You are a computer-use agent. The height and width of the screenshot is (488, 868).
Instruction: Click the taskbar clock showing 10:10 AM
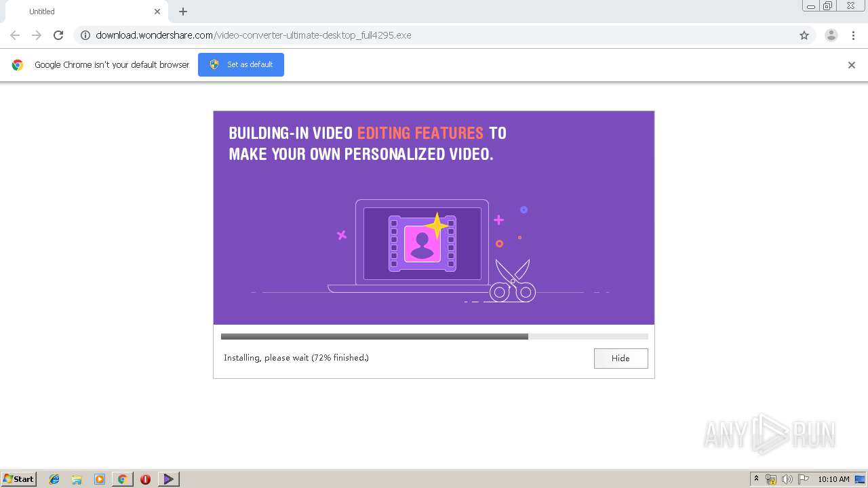pyautogui.click(x=833, y=479)
